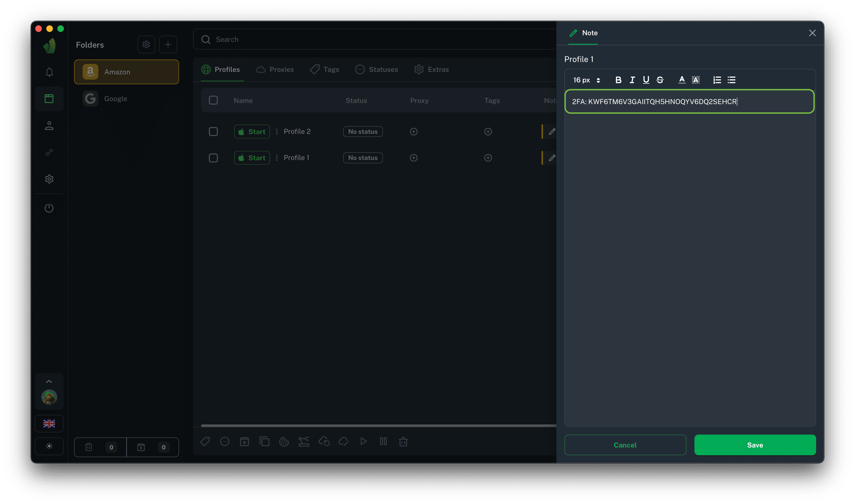Cancel the note editing
Image resolution: width=855 pixels, height=504 pixels.
pyautogui.click(x=625, y=445)
